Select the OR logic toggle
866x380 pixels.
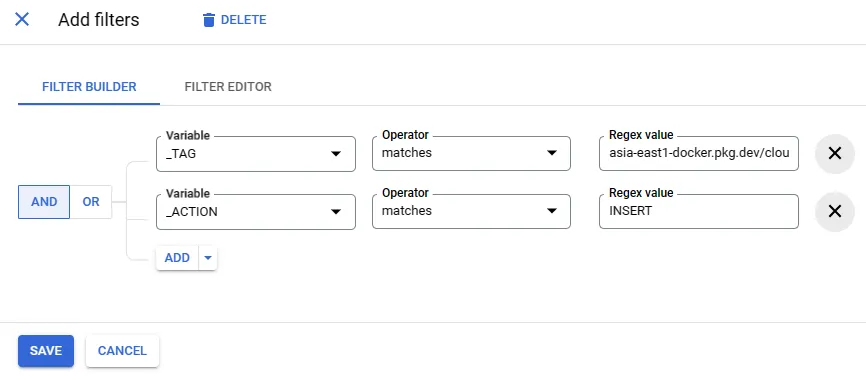coord(91,202)
